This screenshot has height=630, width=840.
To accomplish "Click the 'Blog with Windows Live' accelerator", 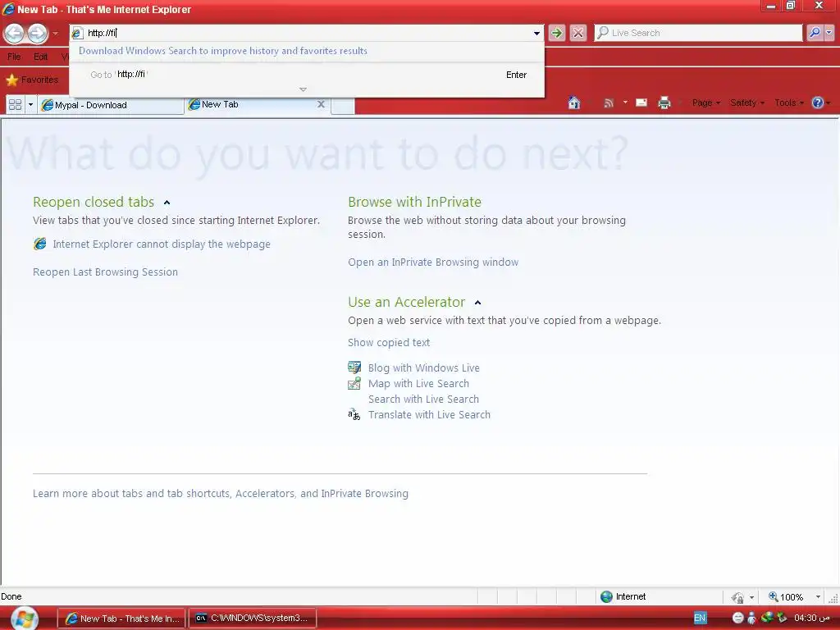I will click(424, 368).
